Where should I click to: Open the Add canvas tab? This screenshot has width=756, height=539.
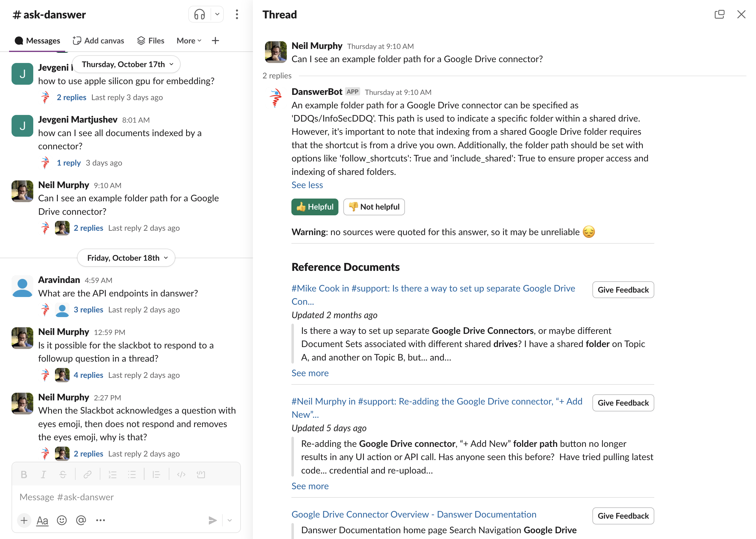tap(98, 40)
